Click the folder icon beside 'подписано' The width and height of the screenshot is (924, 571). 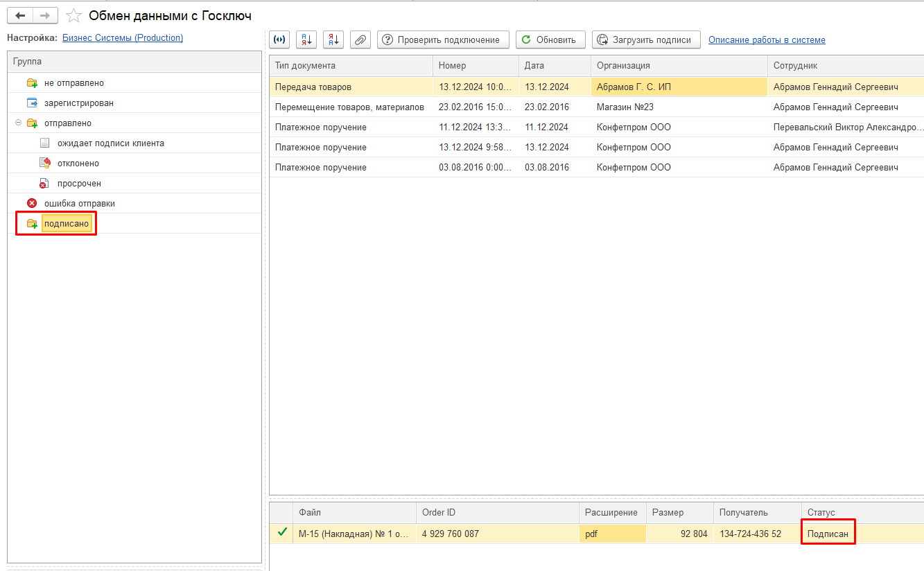tap(32, 224)
